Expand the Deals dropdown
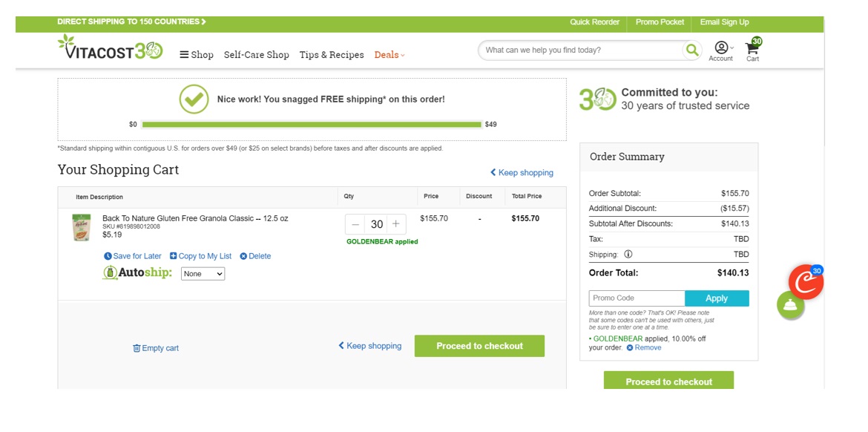The height and width of the screenshot is (432, 868). tap(389, 55)
